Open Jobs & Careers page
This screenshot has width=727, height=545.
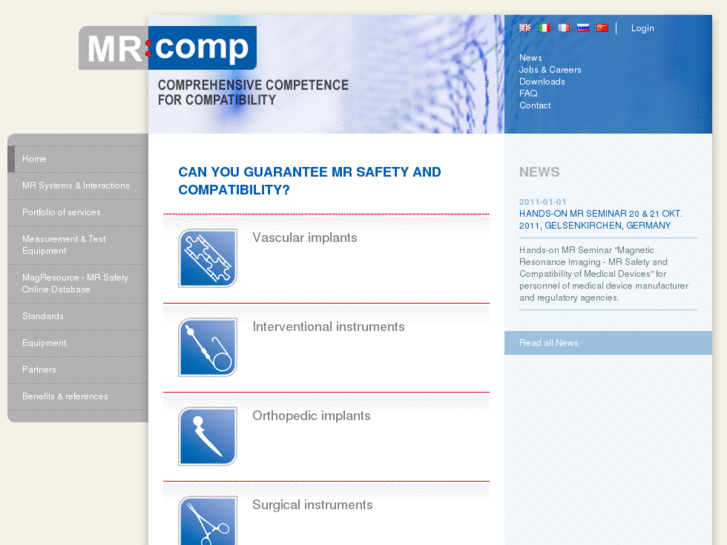click(x=550, y=70)
